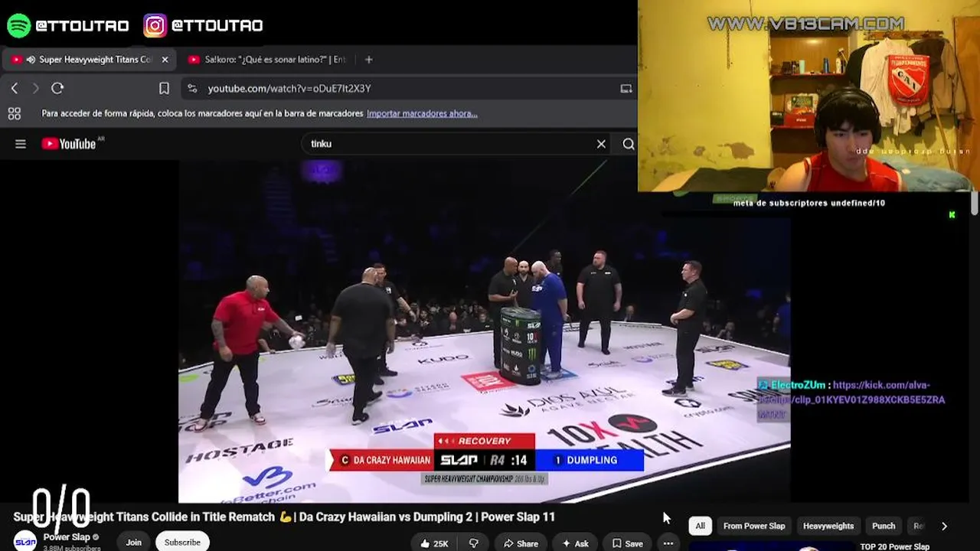
Task: Select the 'Heavyweights' chip
Action: click(x=828, y=526)
